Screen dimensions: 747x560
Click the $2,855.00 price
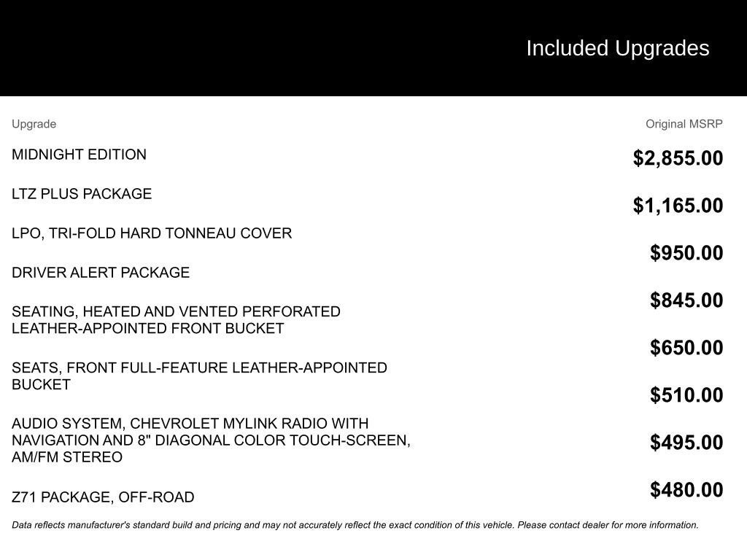(678, 158)
